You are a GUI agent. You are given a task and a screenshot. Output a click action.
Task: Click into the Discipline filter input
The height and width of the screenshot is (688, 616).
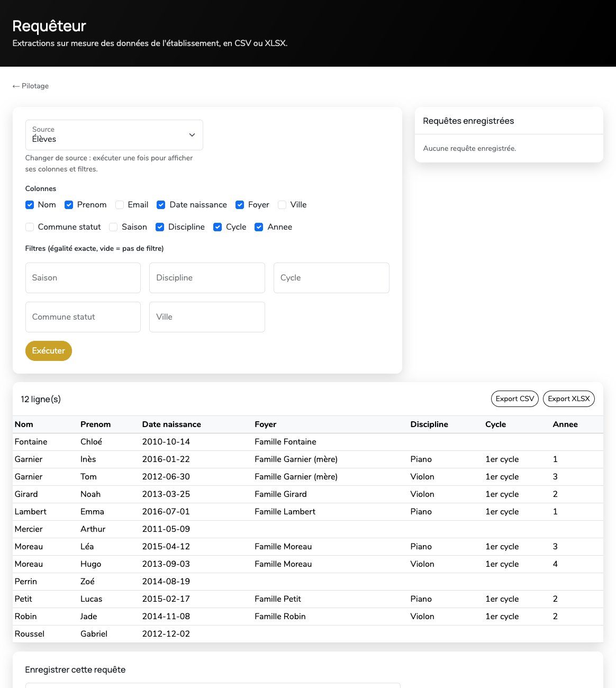point(207,278)
